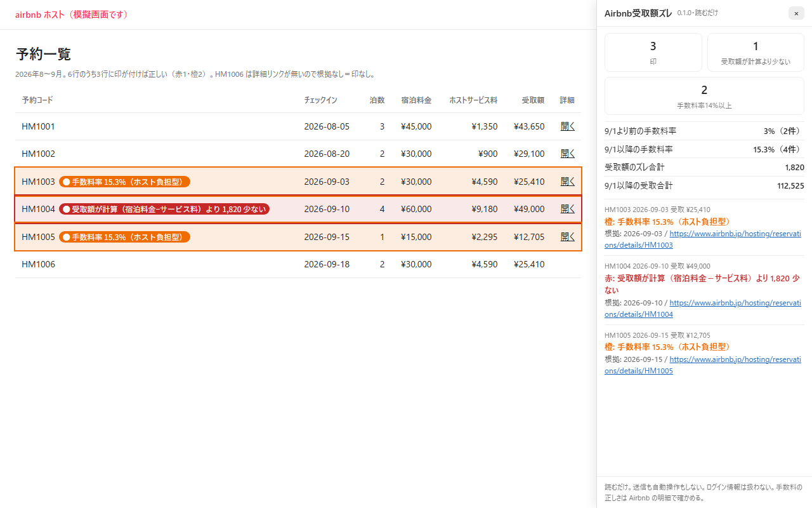The image size is (812, 508).
Task: Open details link for HM1005
Action: click(568, 237)
